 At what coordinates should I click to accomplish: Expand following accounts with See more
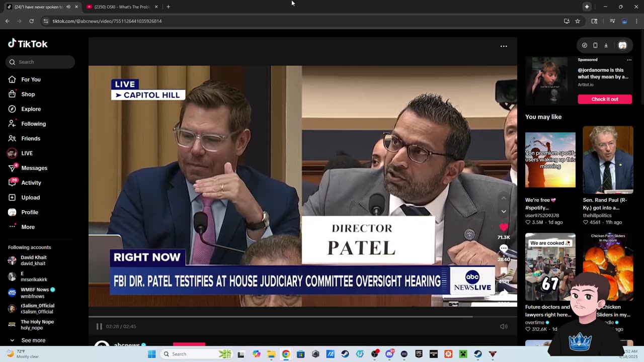33,340
